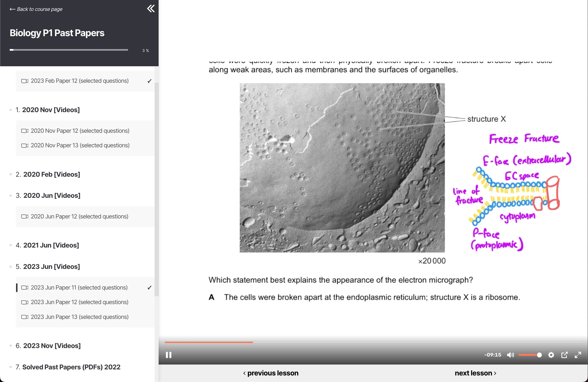Click video icon beside 2020 Nov Paper 12
588x382 pixels.
pyautogui.click(x=25, y=131)
